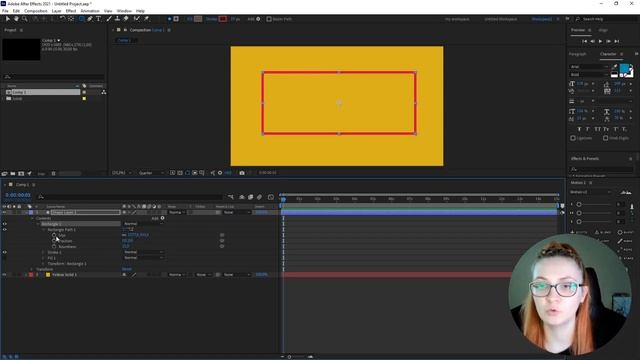Open the Animation menu
The image size is (640, 360).
[90, 11]
